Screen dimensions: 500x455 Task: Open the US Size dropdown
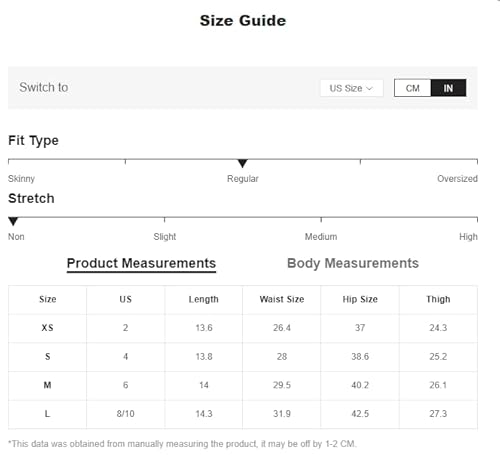coord(352,88)
